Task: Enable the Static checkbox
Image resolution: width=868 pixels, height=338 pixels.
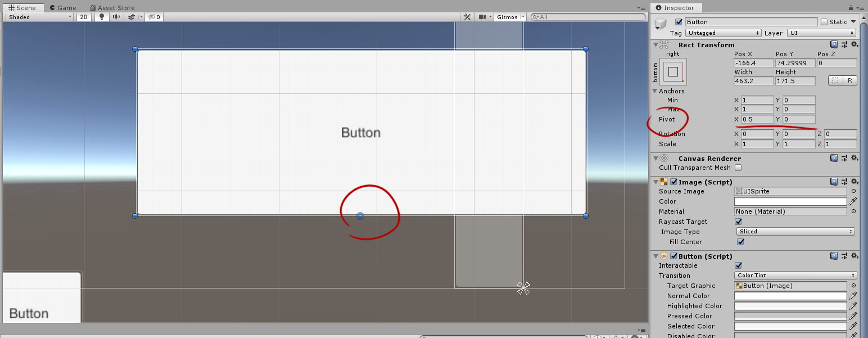Action: [824, 22]
